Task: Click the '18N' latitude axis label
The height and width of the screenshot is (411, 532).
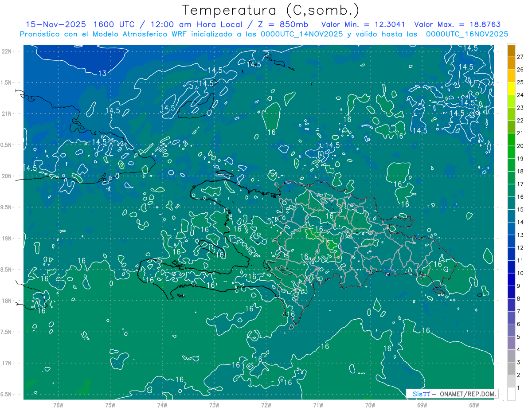Action: coord(8,301)
